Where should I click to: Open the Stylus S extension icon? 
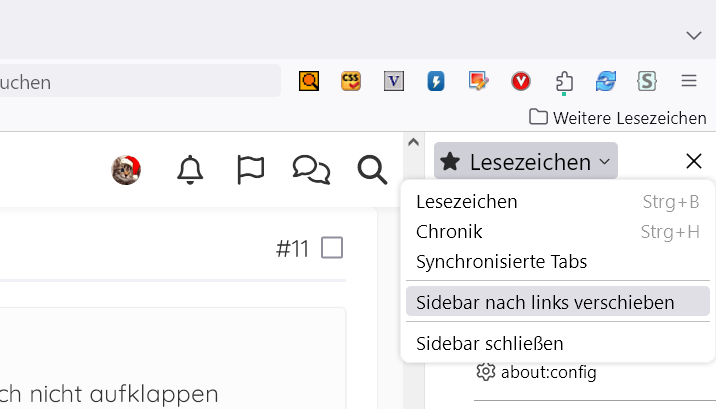coord(647,81)
